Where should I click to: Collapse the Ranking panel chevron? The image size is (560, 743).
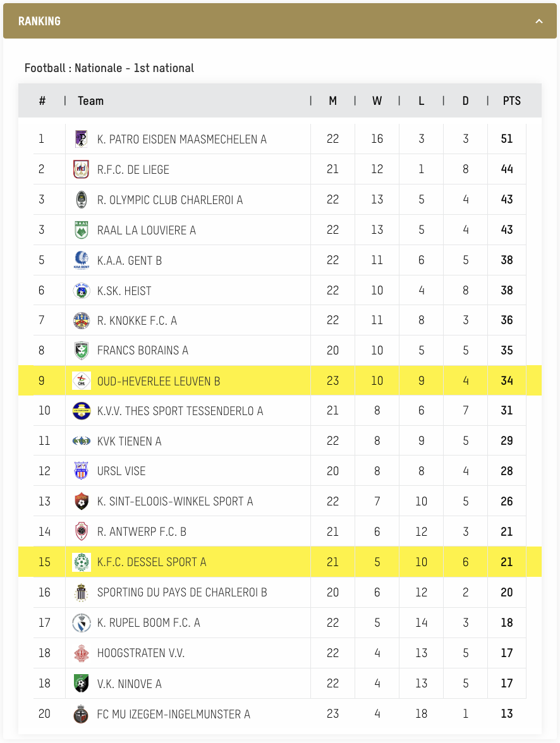click(539, 21)
